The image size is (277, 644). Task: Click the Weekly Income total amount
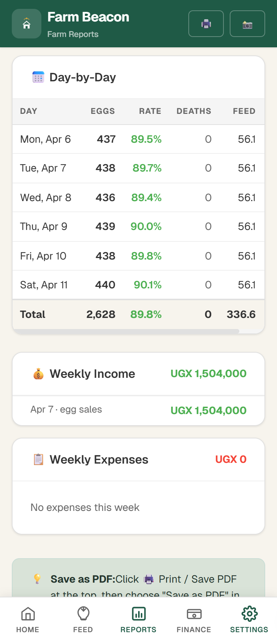208,374
